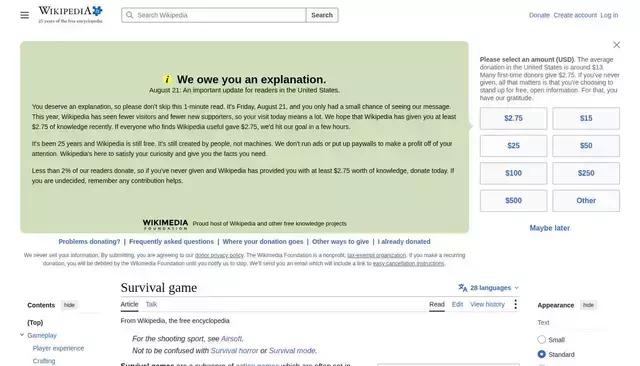Select the Edit tab
The image size is (640, 366).
pos(458,304)
